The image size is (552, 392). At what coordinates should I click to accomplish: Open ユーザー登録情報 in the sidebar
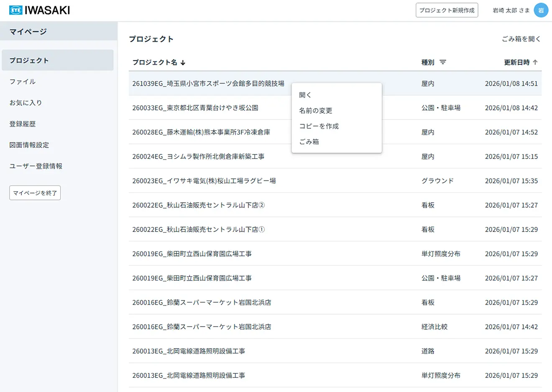(36, 166)
